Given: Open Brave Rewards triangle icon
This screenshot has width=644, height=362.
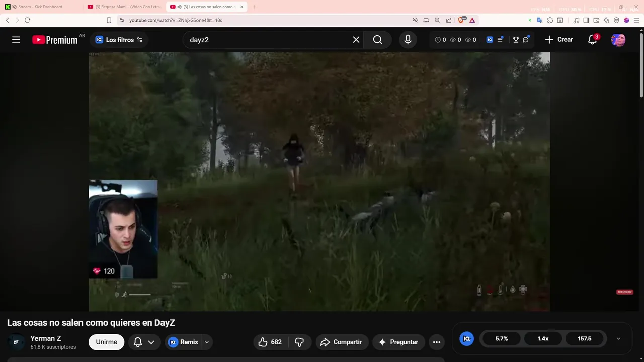Looking at the screenshot, I should click(472, 20).
